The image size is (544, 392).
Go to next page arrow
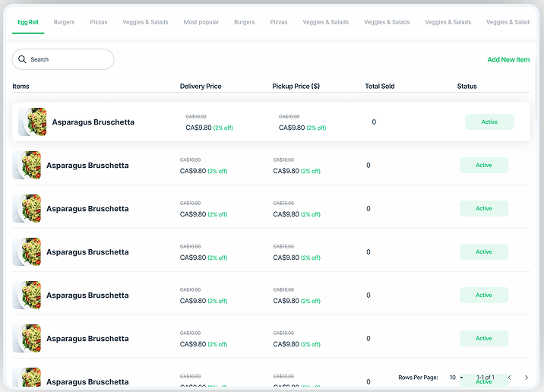[527, 378]
